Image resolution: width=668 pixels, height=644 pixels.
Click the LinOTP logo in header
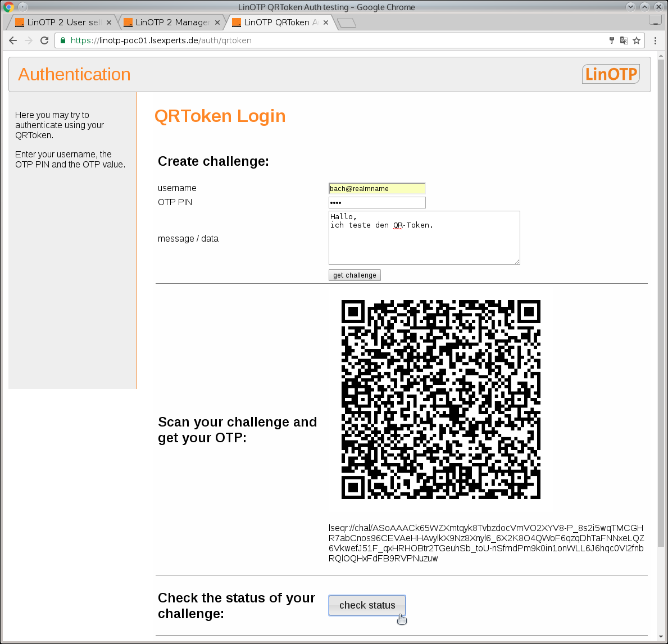(x=611, y=74)
